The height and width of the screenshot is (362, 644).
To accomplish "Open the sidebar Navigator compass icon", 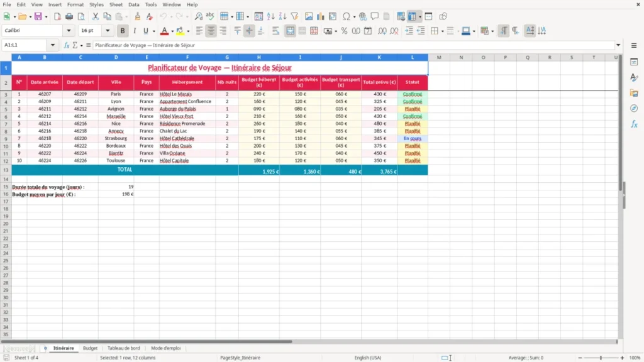I will [x=634, y=108].
